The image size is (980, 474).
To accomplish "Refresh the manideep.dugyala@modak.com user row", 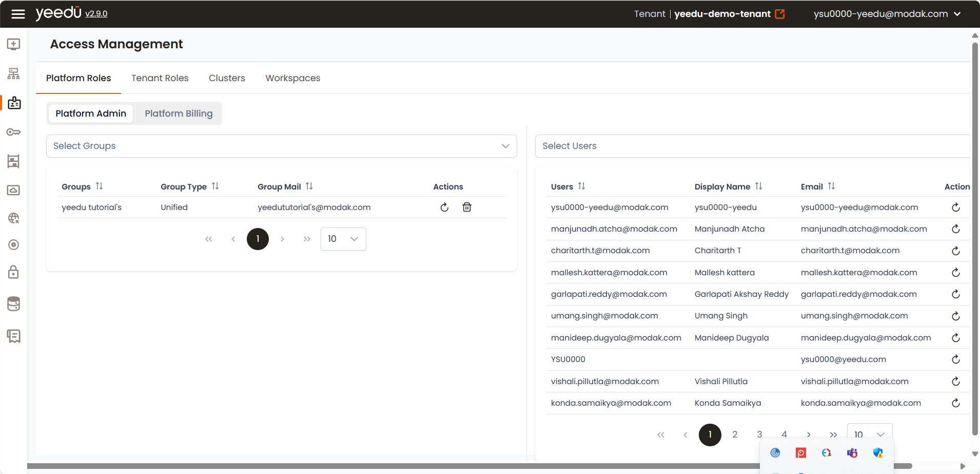I will coord(956,338).
